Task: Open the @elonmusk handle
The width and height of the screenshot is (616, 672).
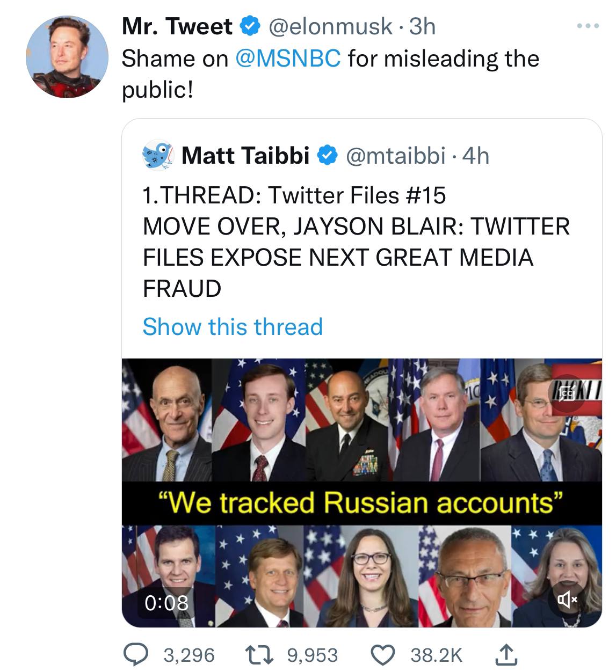Action: pyautogui.click(x=330, y=26)
